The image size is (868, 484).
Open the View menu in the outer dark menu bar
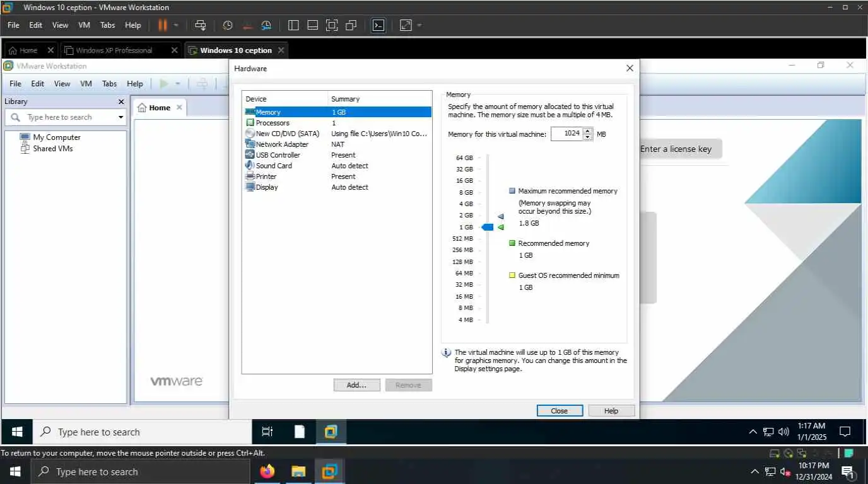(x=60, y=25)
